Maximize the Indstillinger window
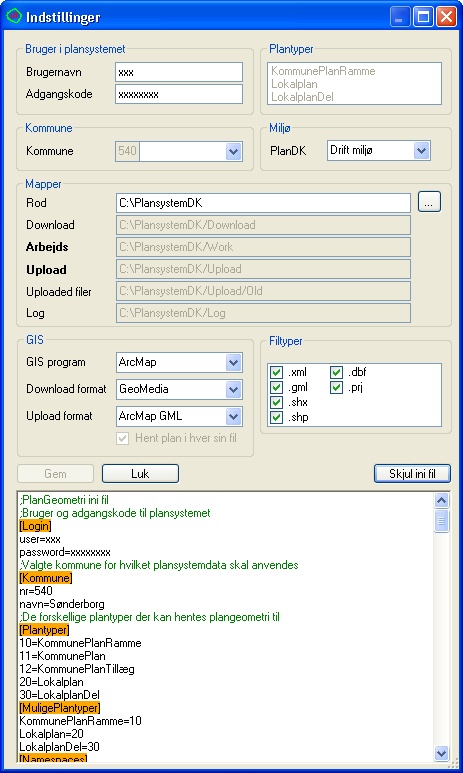Image resolution: width=463 pixels, height=773 pixels. click(423, 17)
